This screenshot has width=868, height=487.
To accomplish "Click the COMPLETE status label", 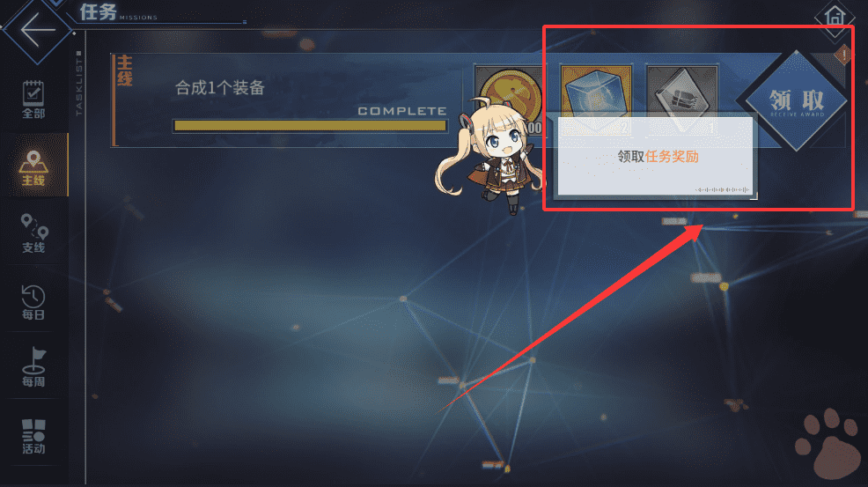I will click(x=402, y=111).
